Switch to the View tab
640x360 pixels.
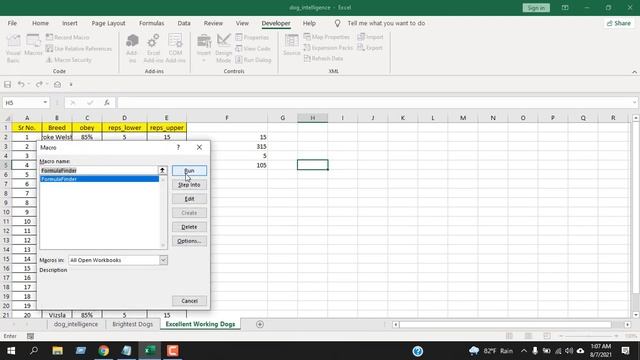coord(242,23)
